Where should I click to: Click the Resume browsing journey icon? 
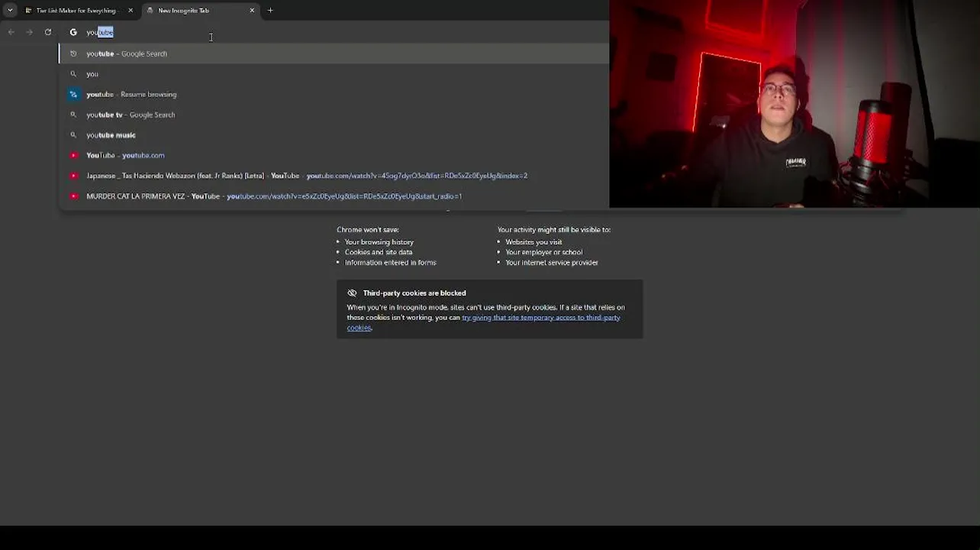click(x=73, y=94)
